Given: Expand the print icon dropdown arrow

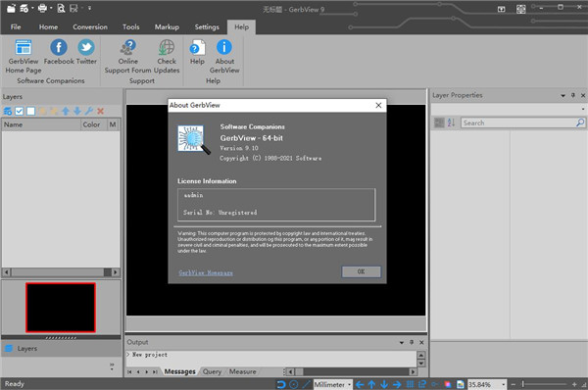Looking at the screenshot, I should pos(51,8).
